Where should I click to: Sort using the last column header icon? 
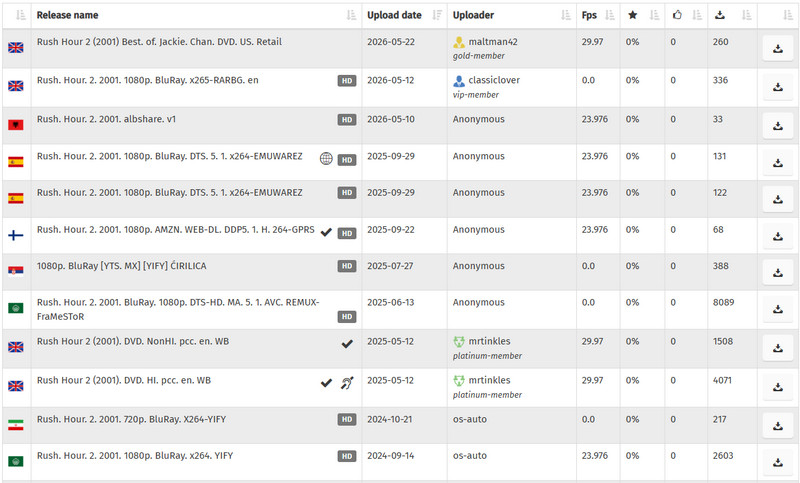pos(788,15)
